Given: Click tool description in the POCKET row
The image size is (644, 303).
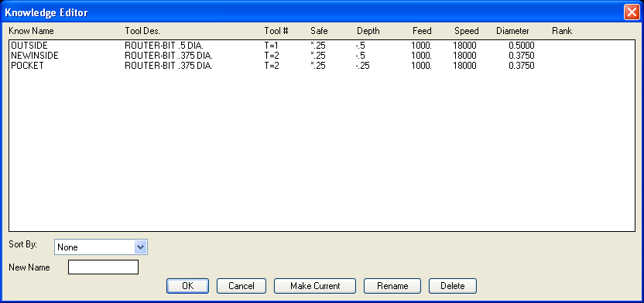Looking at the screenshot, I should click(169, 66).
